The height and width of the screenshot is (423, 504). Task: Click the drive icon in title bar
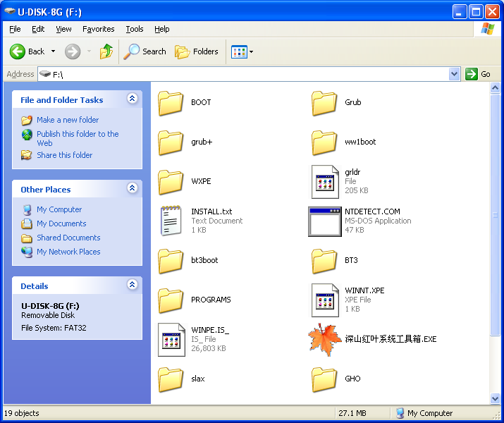tap(10, 11)
